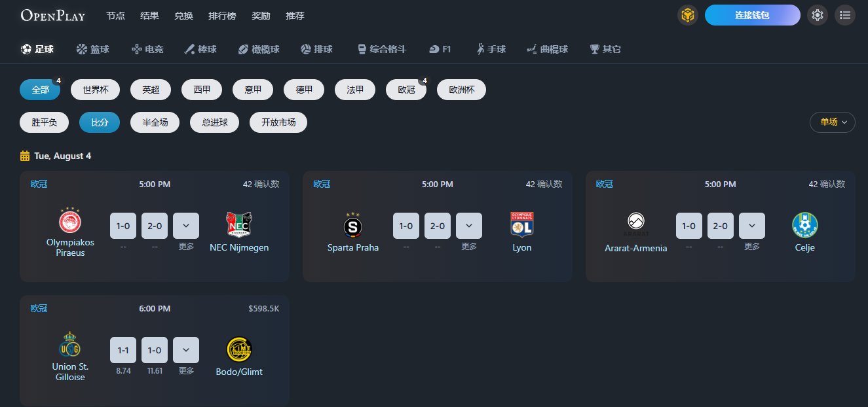Open the 其它 sports tab
Screen dimensions: 868x407
(605, 49)
